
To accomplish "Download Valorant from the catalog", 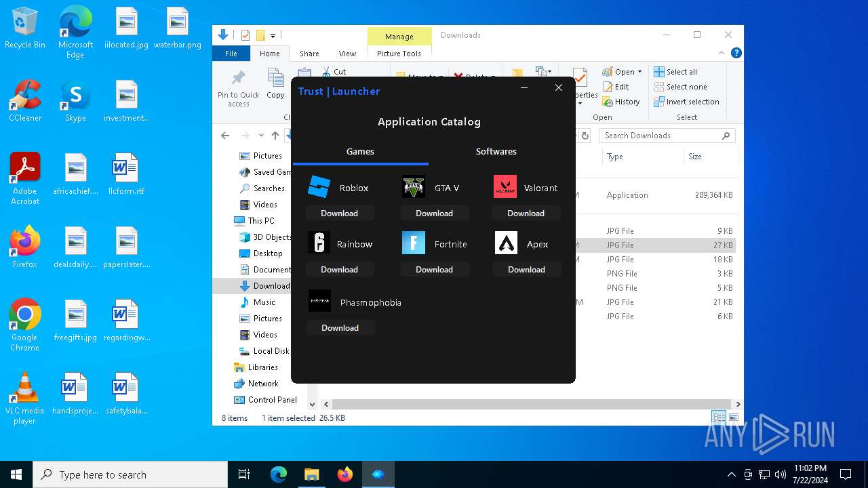I will coord(526,213).
